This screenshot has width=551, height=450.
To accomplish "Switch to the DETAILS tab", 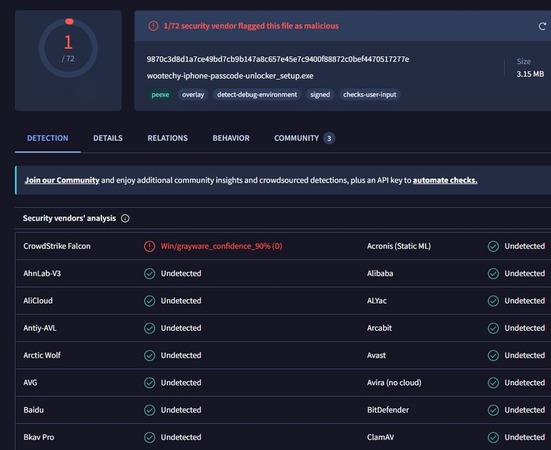I will pos(108,138).
